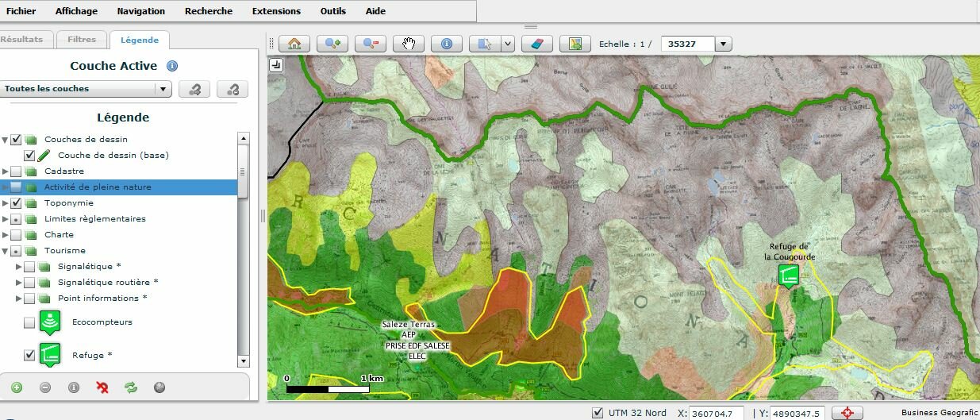The image size is (980, 420).
Task: Click the eraser clear selection tool
Action: pos(537,44)
